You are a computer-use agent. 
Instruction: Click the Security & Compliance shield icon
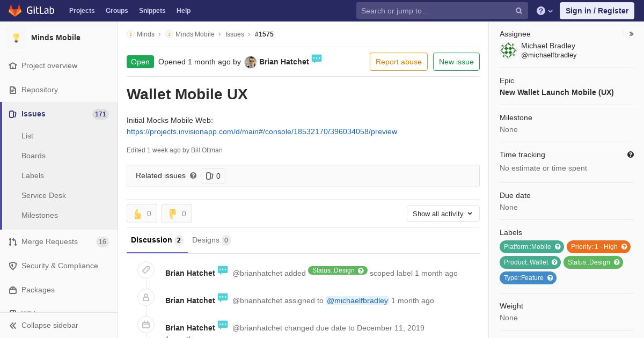[13, 266]
